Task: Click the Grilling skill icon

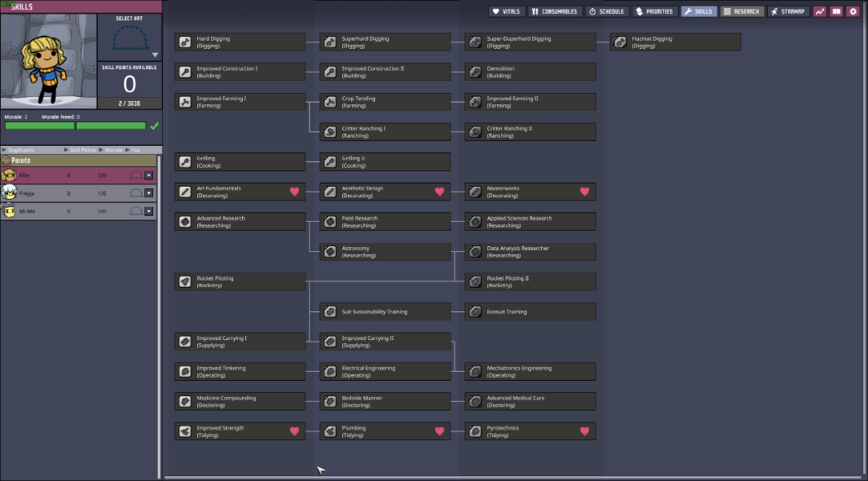Action: click(185, 161)
